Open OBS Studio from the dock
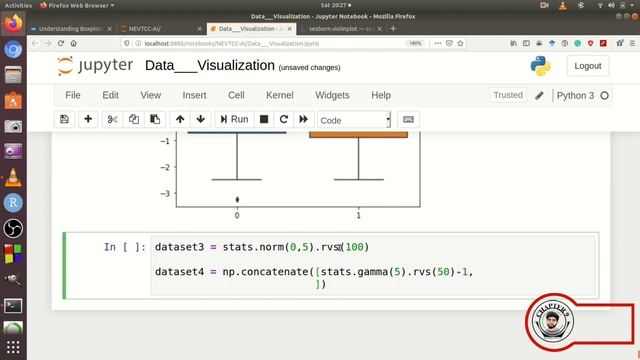 pyautogui.click(x=13, y=229)
